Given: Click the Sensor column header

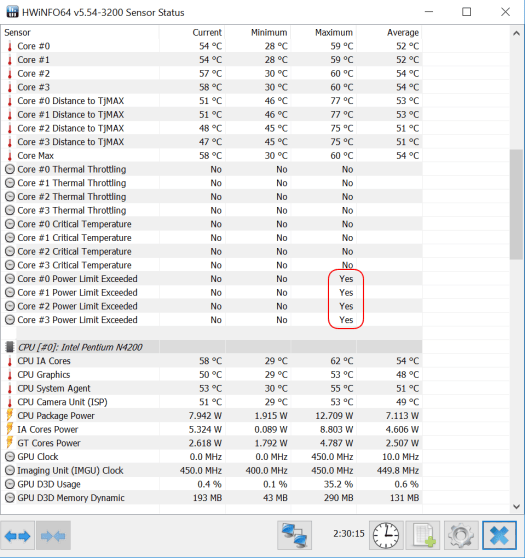Looking at the screenshot, I should [17, 32].
